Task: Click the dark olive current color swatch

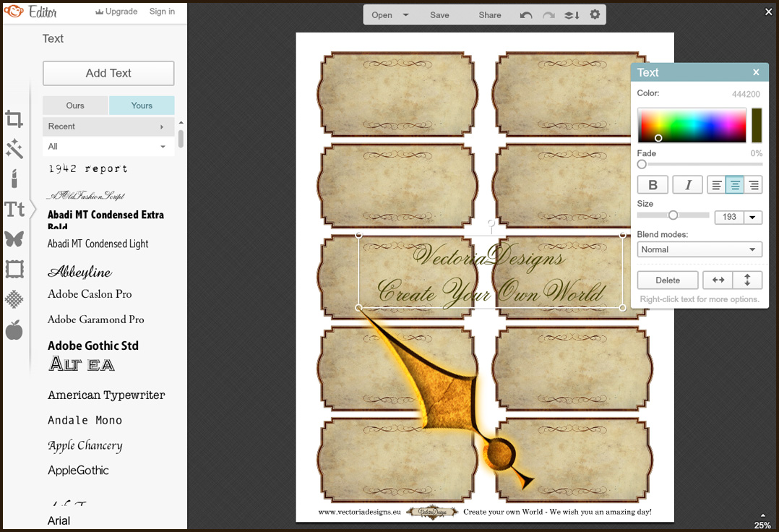Action: 757,125
